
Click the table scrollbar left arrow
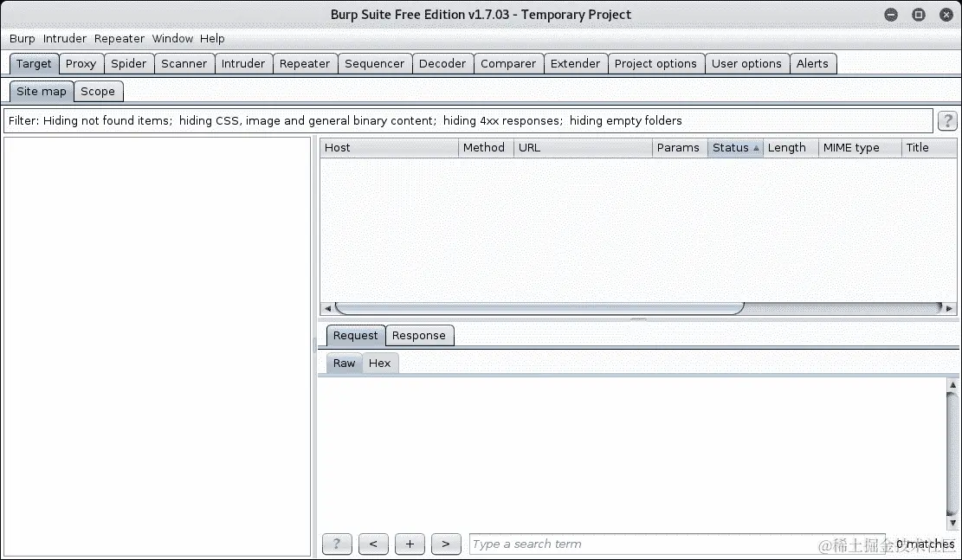327,308
